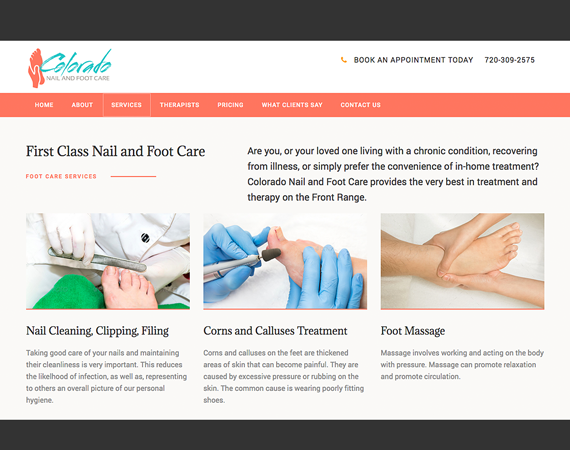Open the foot massage photo
The image size is (570, 450).
(x=462, y=261)
